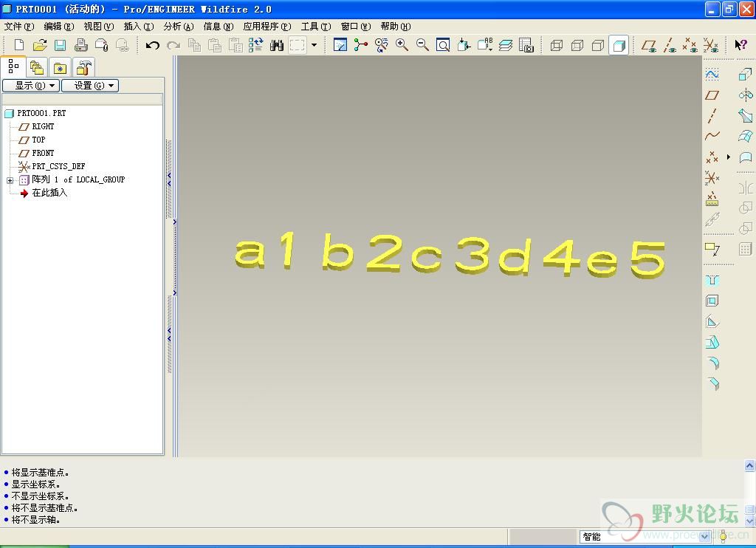The width and height of the screenshot is (756, 548).
Task: Undo the last action
Action: (152, 45)
